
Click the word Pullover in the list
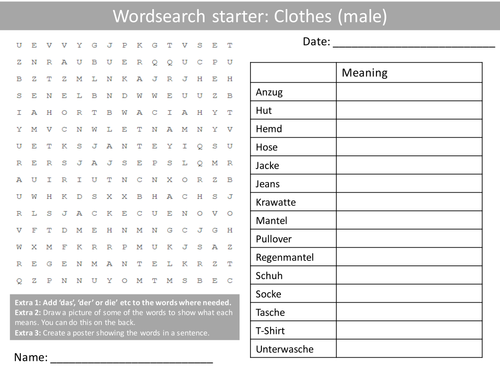(274, 239)
